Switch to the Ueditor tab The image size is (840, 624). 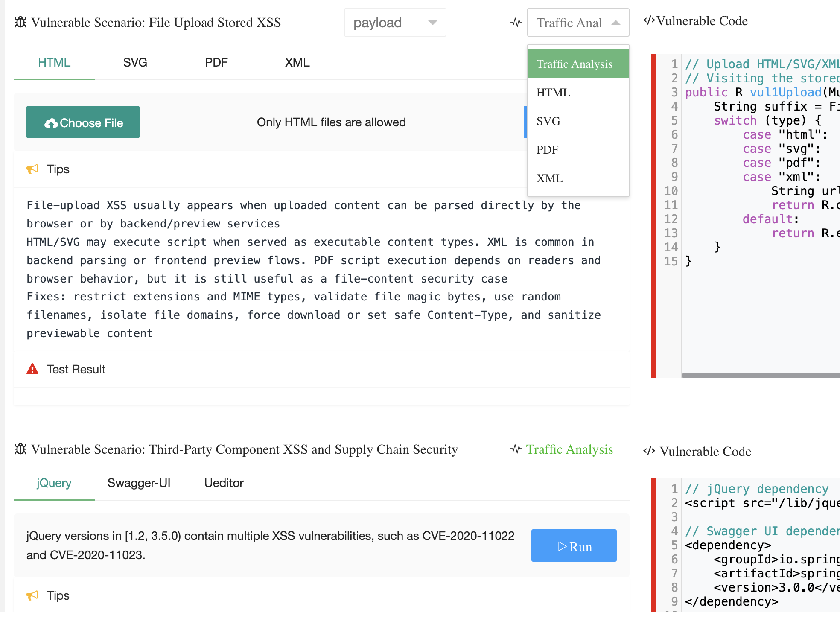coord(224,483)
